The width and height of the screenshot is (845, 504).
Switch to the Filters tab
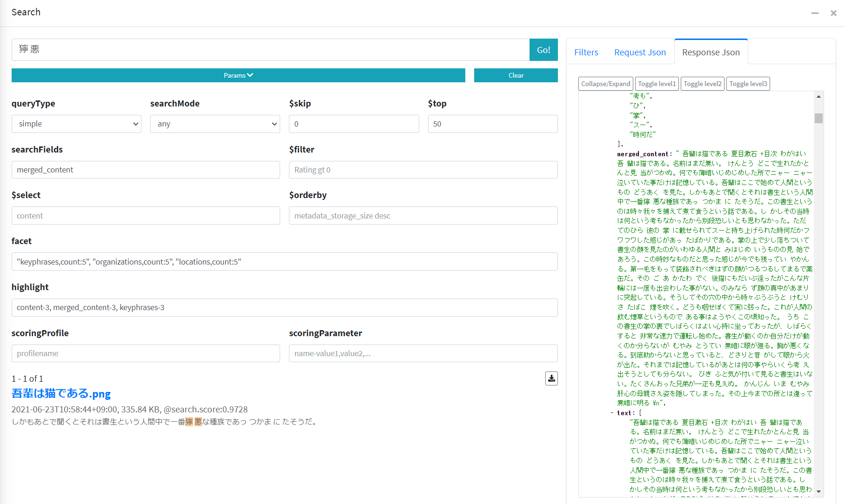586,52
